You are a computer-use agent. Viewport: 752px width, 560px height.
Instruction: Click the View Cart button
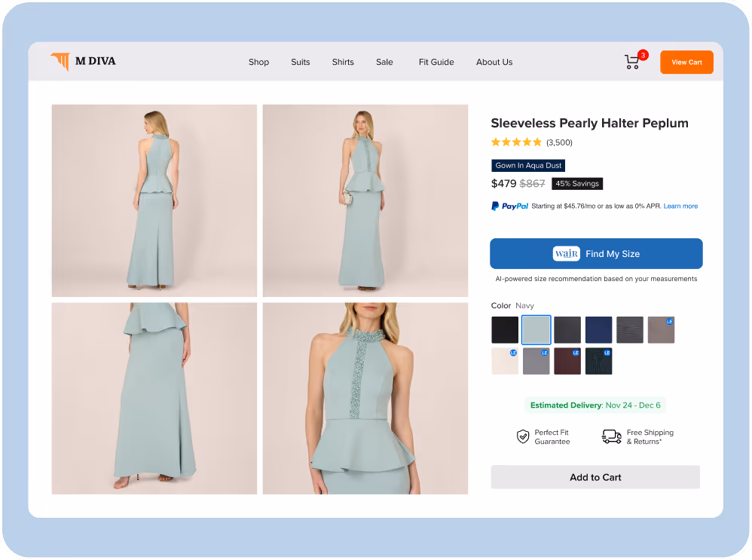point(686,62)
